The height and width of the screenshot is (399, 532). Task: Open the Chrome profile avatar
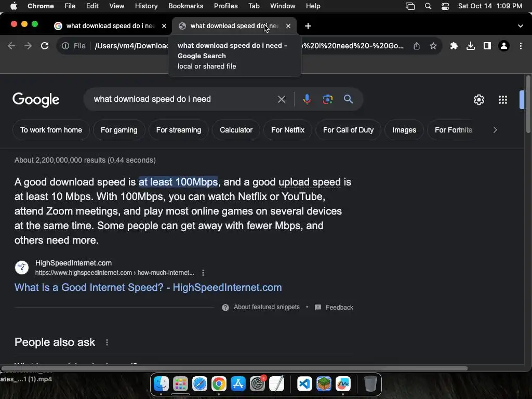click(504, 46)
